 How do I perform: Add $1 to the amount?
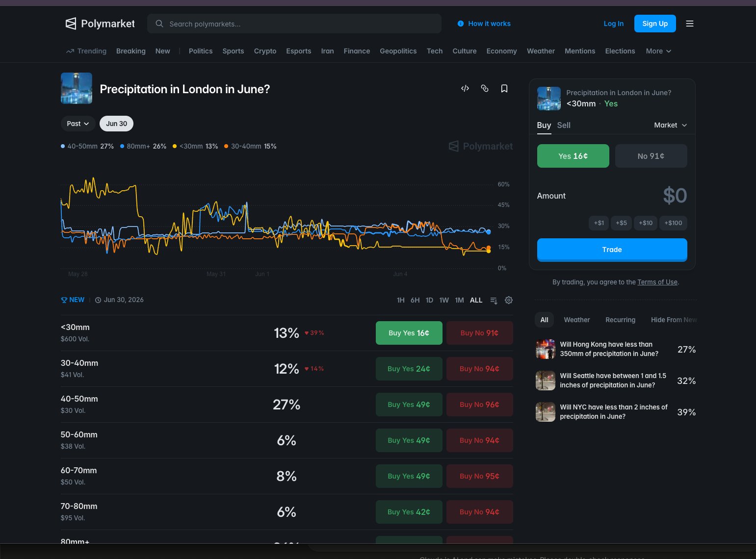(599, 223)
